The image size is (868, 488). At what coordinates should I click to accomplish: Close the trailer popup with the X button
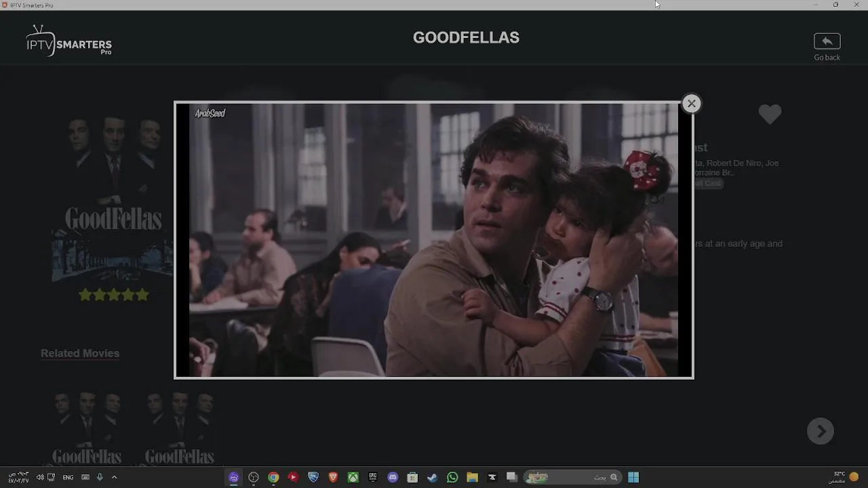coord(691,104)
